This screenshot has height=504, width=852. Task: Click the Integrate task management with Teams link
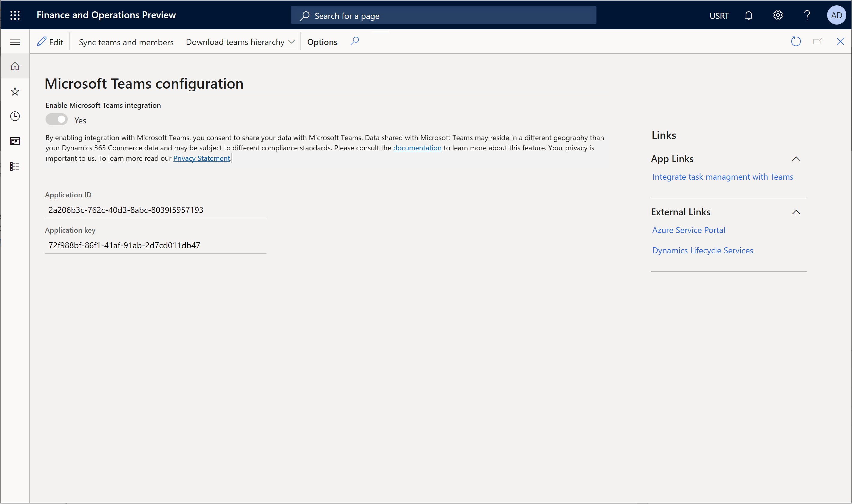(722, 176)
